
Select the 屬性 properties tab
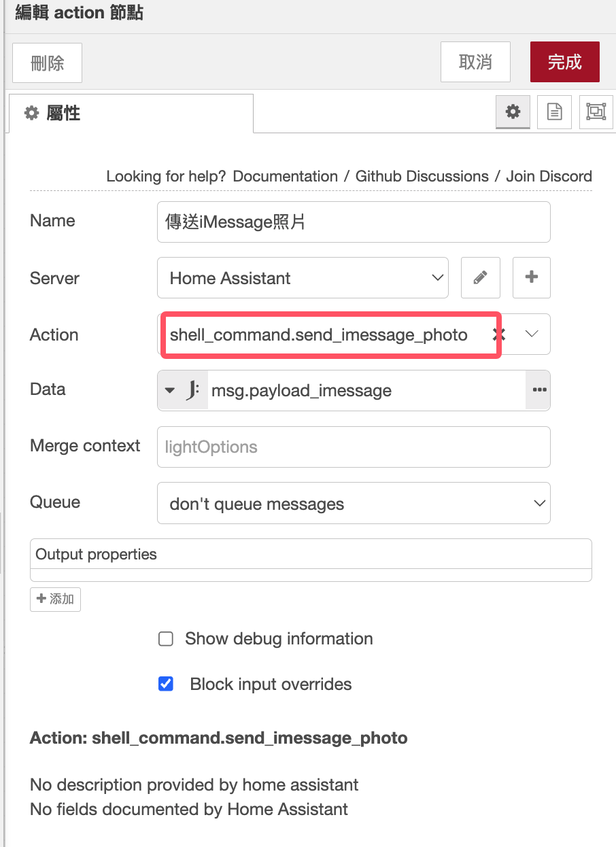pos(131,113)
